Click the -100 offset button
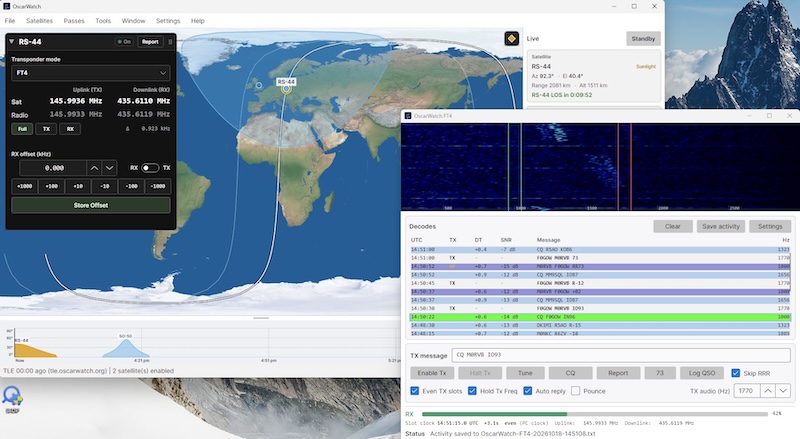The height and width of the screenshot is (439, 800). point(131,186)
